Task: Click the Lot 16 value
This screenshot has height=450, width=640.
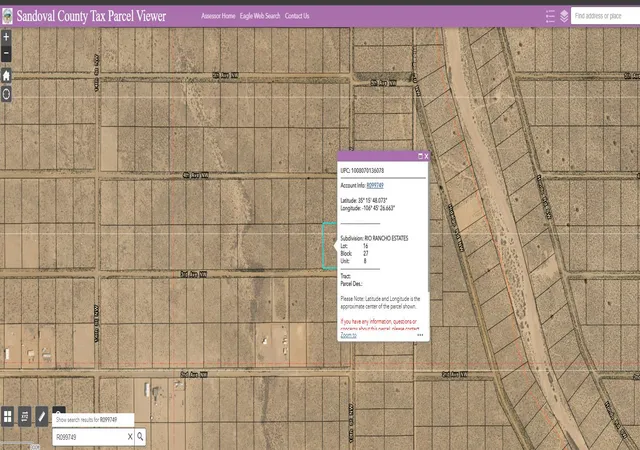Action: [x=365, y=246]
